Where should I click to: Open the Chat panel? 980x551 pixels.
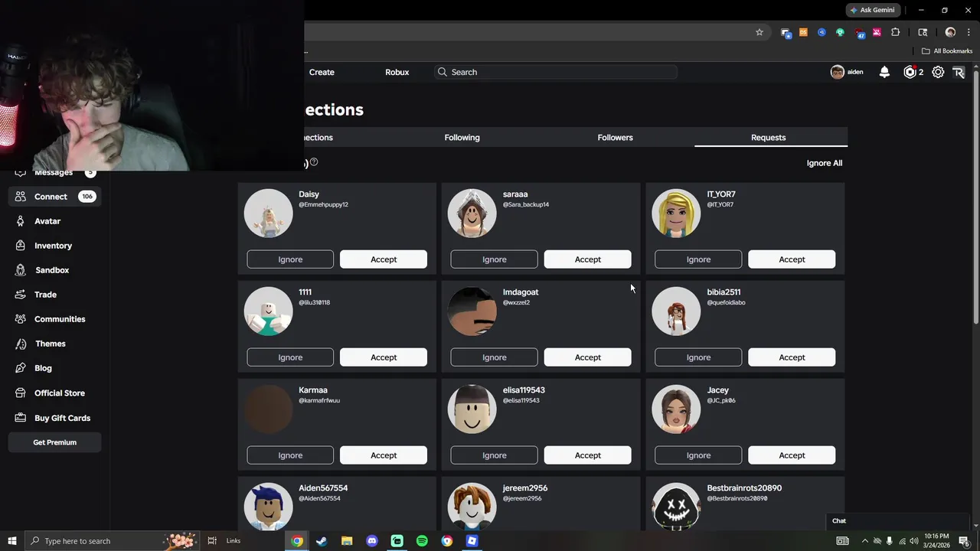(x=897, y=521)
